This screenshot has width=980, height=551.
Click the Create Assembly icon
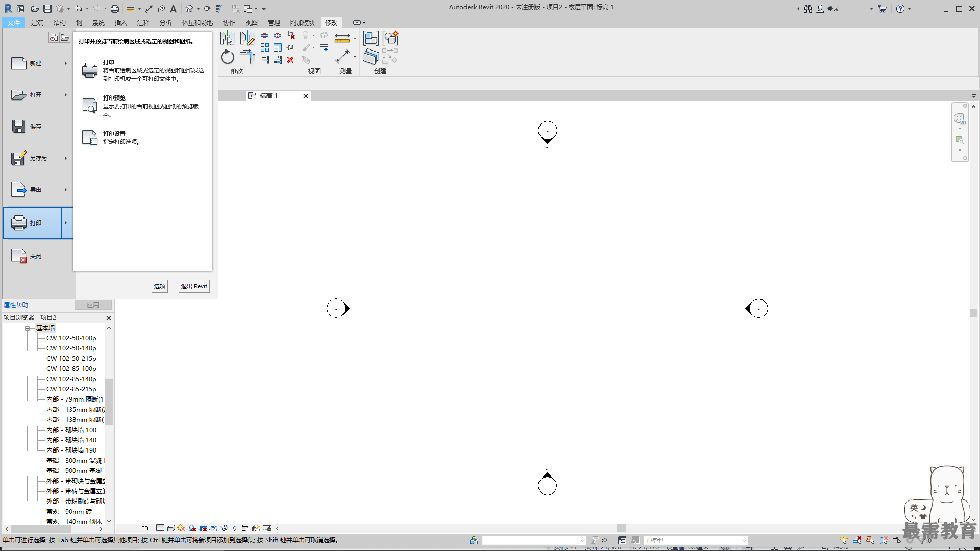coord(371,38)
